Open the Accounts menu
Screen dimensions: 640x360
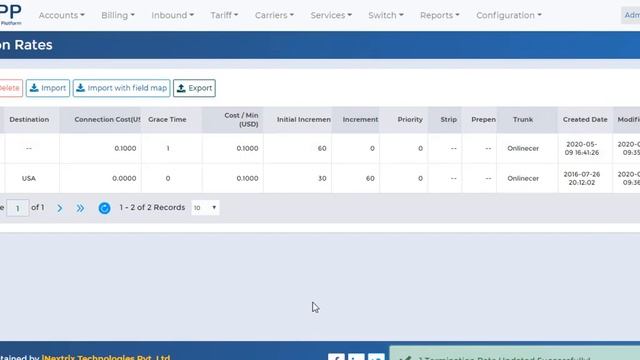pos(62,15)
